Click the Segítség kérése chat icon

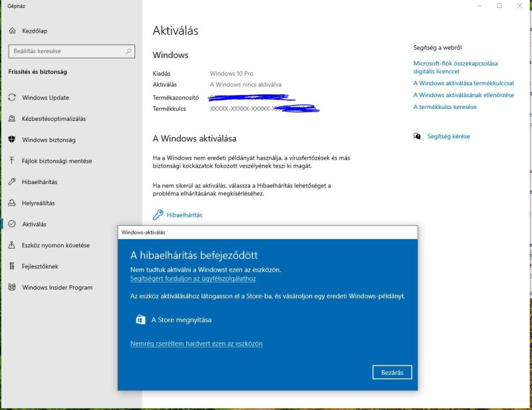[x=417, y=136]
